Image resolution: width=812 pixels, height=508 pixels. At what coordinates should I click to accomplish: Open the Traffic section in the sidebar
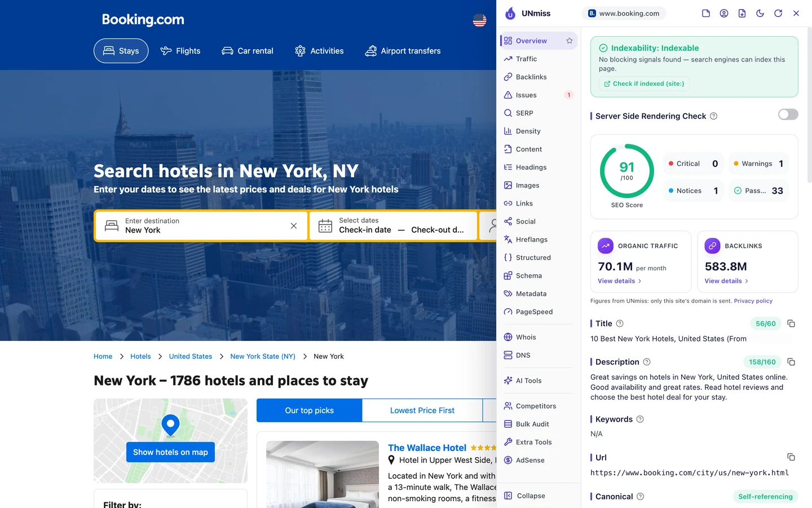pyautogui.click(x=539, y=59)
